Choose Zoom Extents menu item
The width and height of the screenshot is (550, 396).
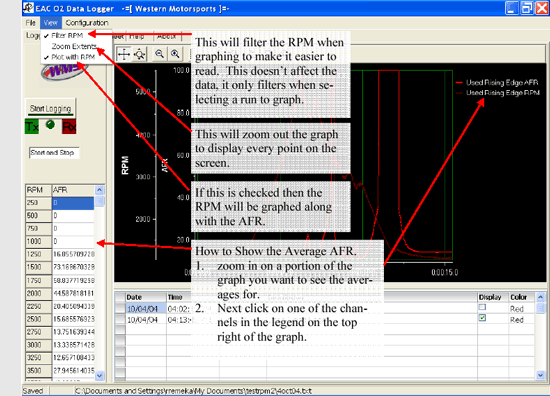click(74, 46)
